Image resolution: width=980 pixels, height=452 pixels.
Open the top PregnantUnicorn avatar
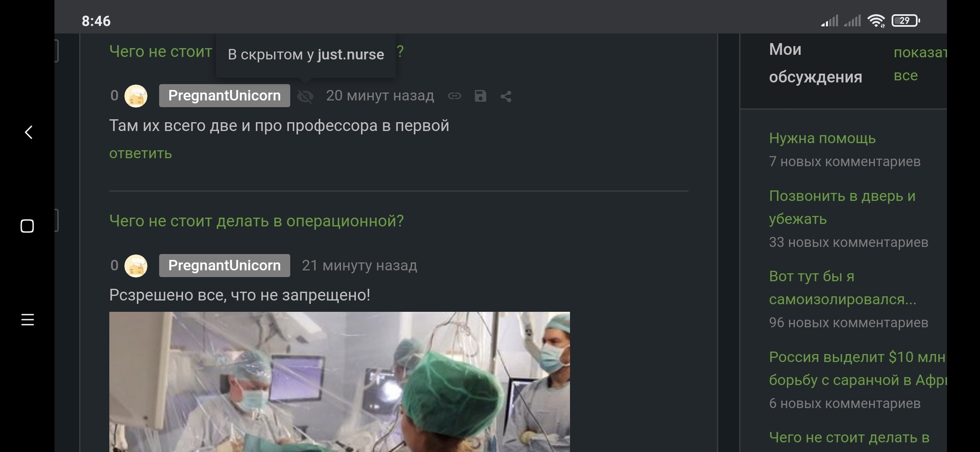pos(136,96)
